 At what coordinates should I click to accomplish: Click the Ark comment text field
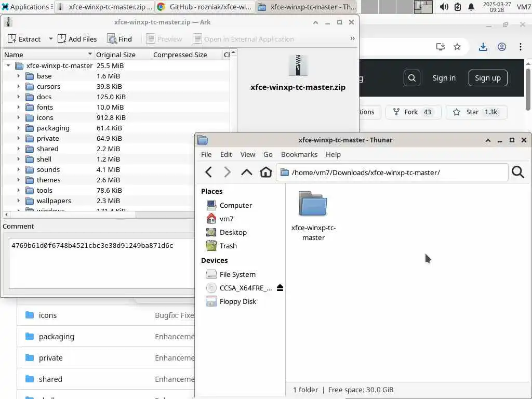click(x=102, y=263)
